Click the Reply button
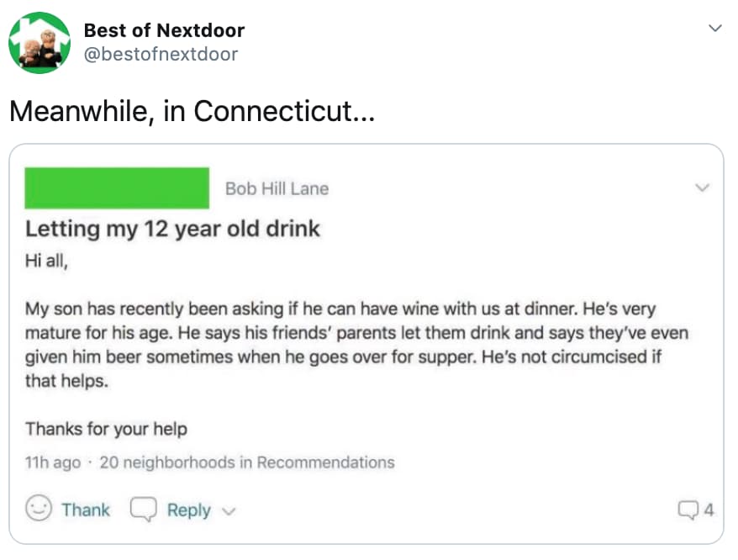Image resolution: width=738 pixels, height=560 pixels. coord(188,510)
